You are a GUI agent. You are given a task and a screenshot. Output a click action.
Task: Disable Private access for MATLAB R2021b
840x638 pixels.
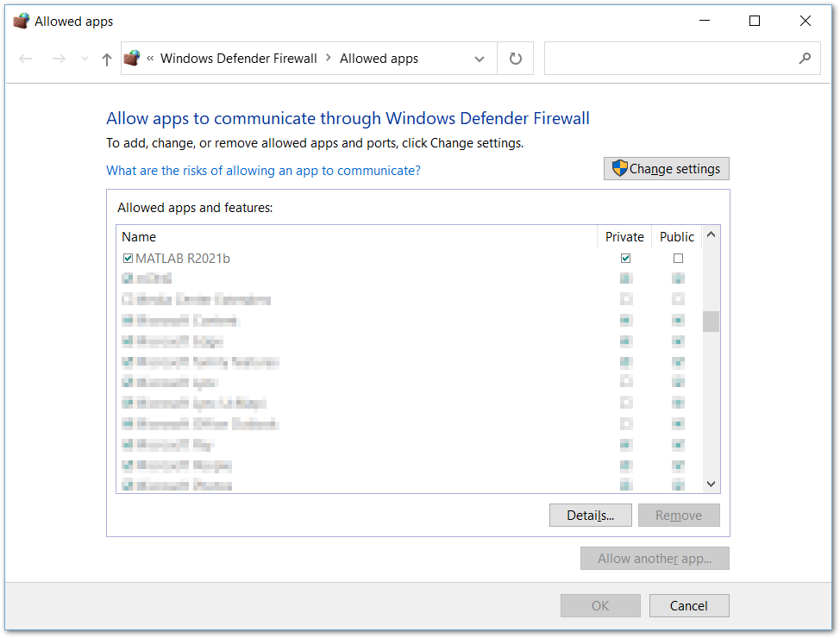pyautogui.click(x=625, y=258)
